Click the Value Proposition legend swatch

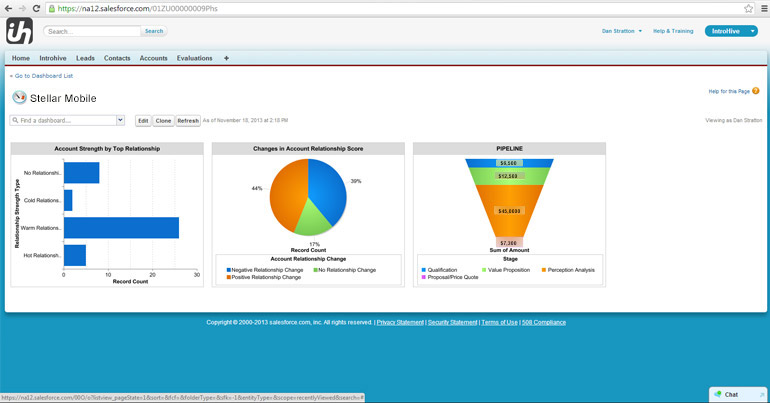484,270
